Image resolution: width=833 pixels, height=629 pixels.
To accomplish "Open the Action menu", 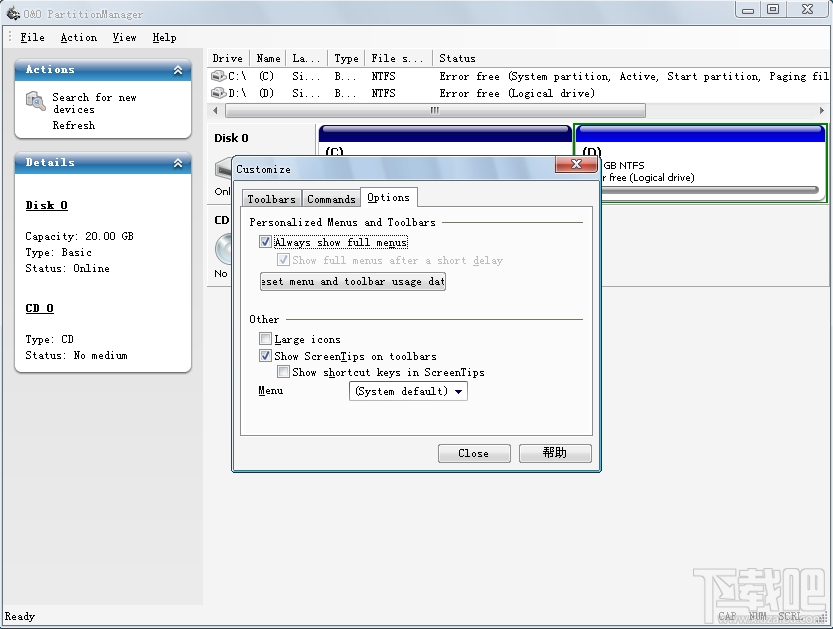I will (x=79, y=37).
